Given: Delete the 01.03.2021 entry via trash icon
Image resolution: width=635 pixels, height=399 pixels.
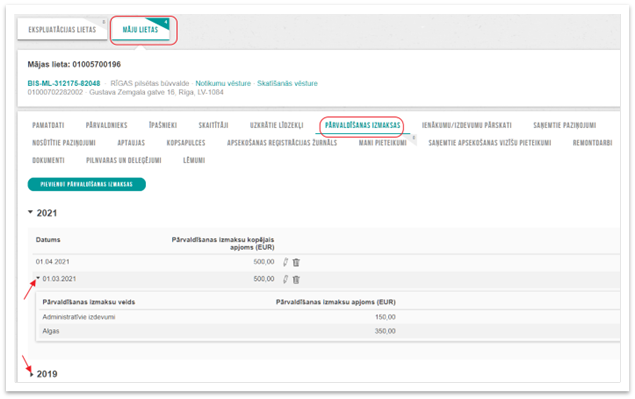Looking at the screenshot, I should pos(296,280).
